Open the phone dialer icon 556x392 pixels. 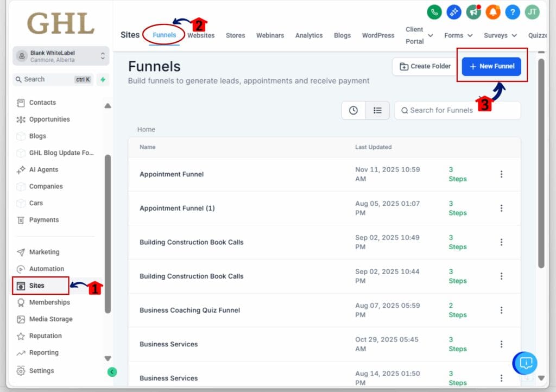434,12
